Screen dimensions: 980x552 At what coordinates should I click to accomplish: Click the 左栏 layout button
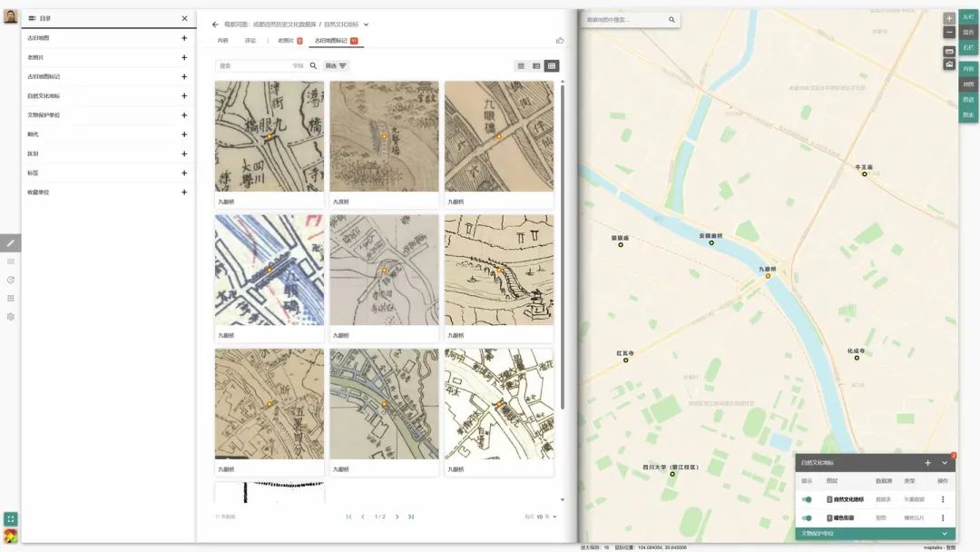pos(968,17)
